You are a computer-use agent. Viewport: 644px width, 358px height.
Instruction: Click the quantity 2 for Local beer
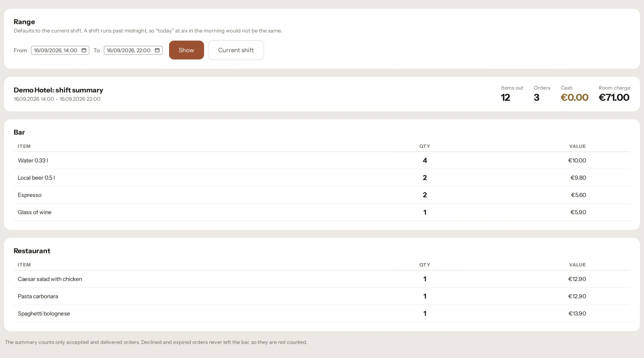click(425, 178)
